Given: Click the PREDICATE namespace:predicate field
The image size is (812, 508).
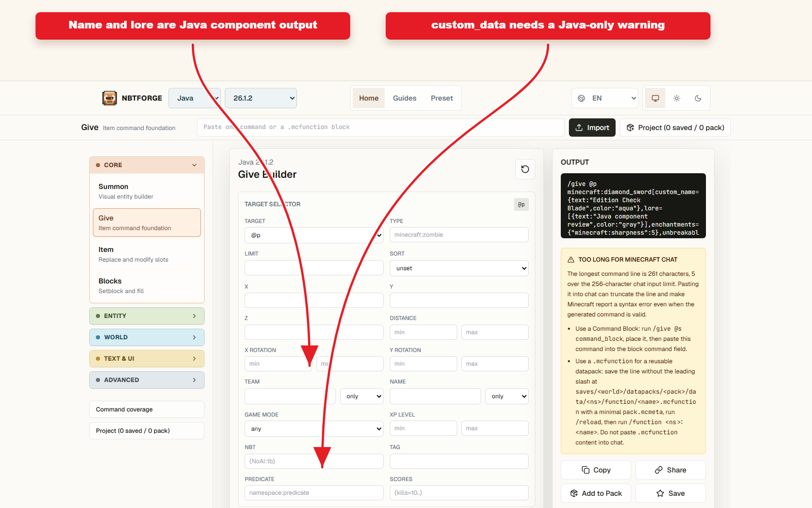Looking at the screenshot, I should coord(314,493).
